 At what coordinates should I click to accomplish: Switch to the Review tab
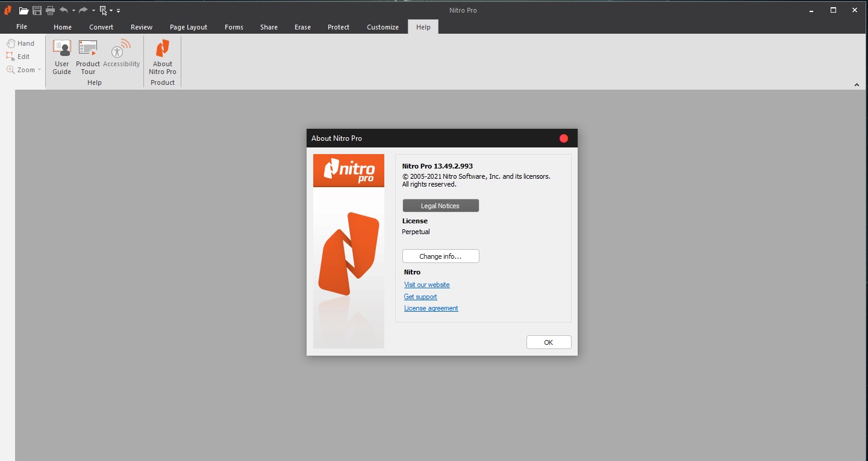[142, 27]
